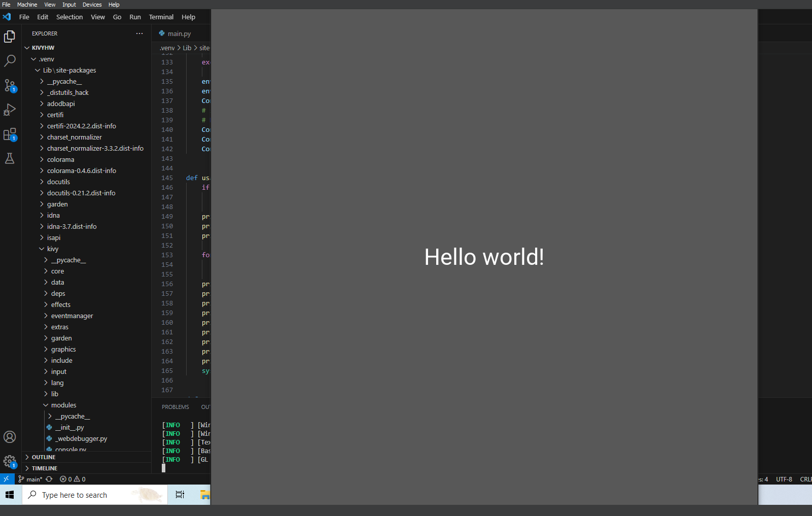Open the Manage gear icon

pos(10,462)
